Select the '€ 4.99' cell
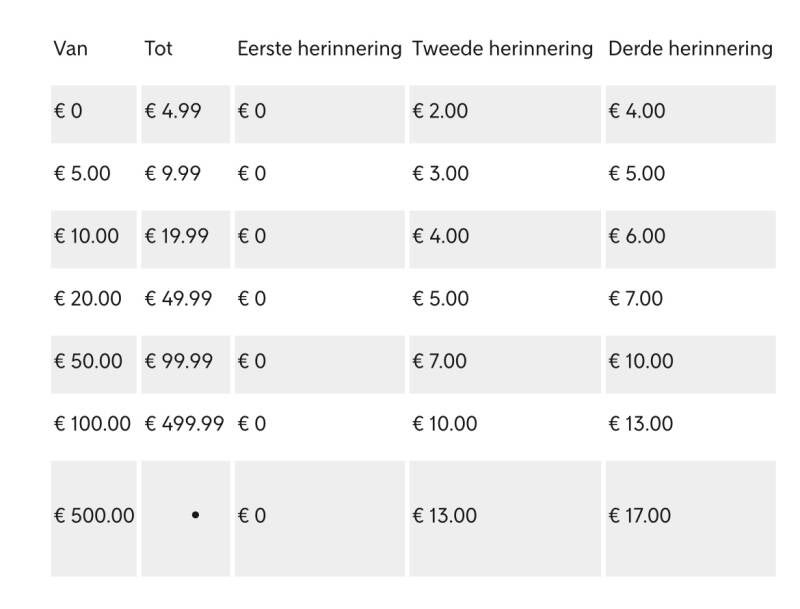Screen dimensions: 800x609 (173, 111)
